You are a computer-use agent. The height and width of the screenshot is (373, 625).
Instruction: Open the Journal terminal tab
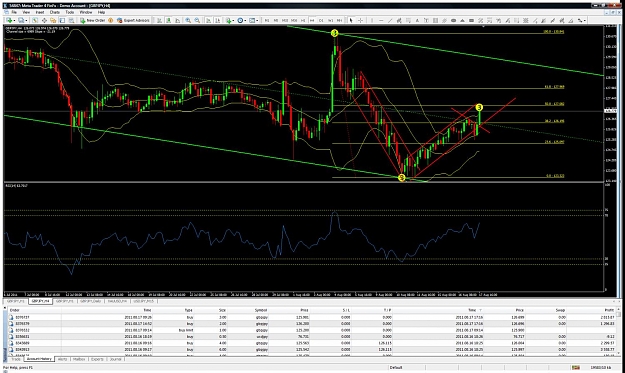[116, 359]
